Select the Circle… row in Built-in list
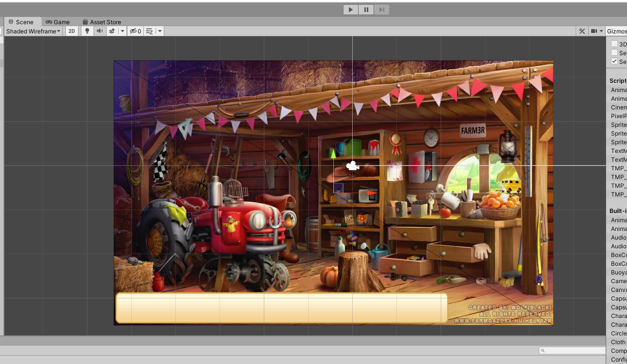 click(x=617, y=334)
